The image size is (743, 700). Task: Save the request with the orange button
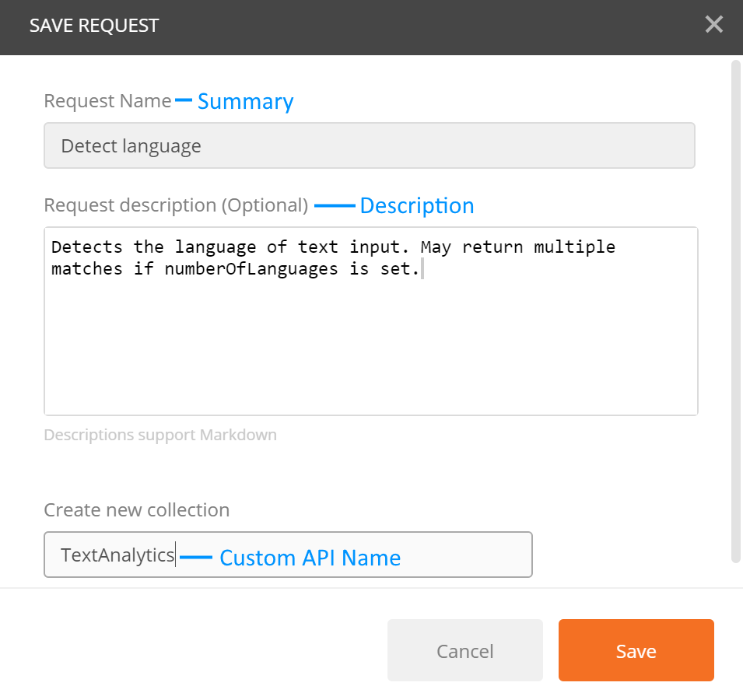point(636,650)
